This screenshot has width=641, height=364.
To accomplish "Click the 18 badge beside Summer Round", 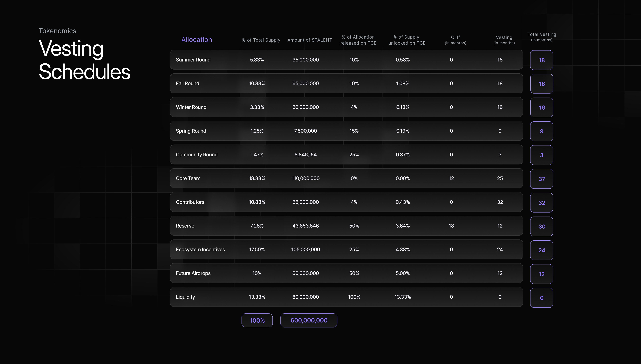I will [x=541, y=60].
